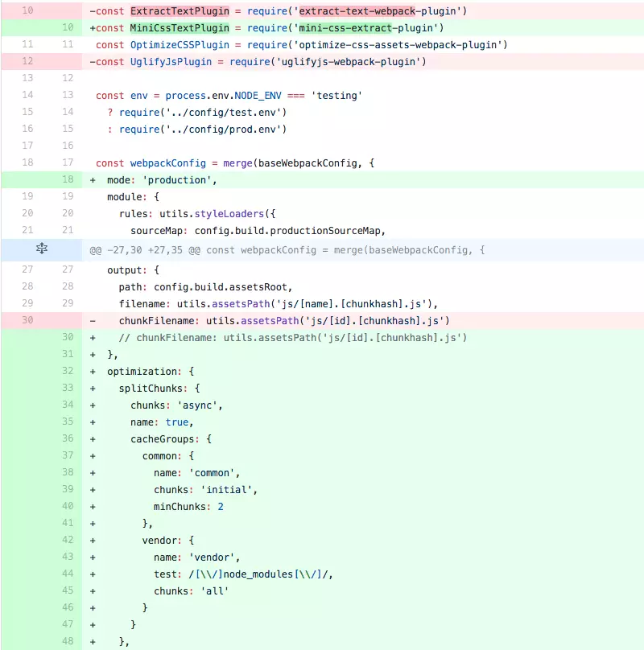The height and width of the screenshot is (650, 644).
Task: Click removed line 'const UglifyJsPlugin'
Action: coord(258,62)
